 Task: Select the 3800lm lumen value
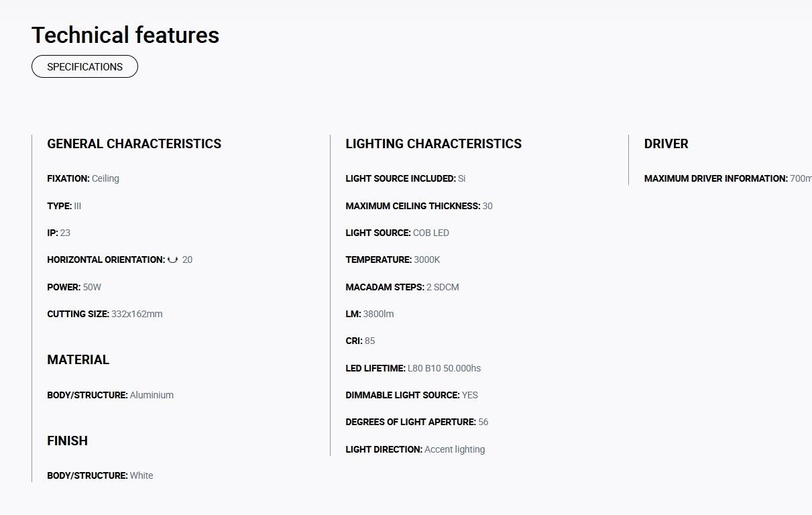click(x=378, y=314)
